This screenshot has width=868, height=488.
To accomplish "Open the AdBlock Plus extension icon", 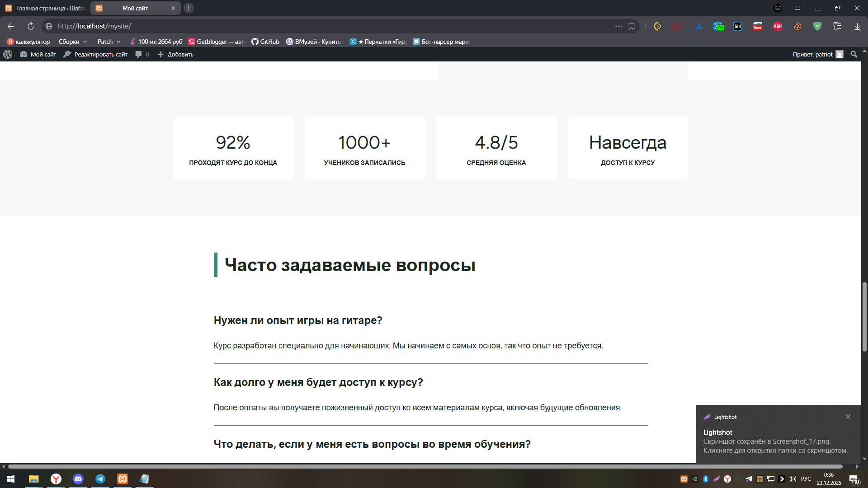I will 778,26.
